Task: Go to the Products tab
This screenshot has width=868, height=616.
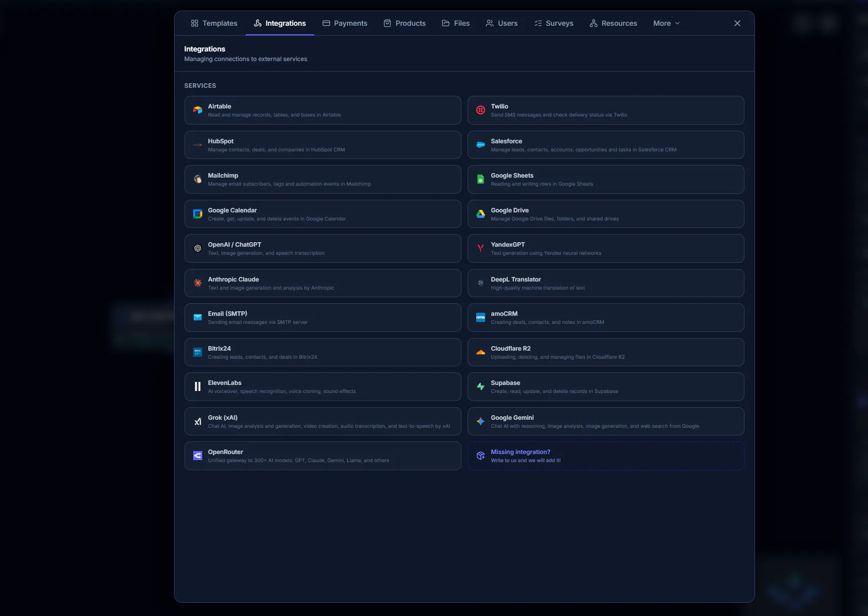Action: [404, 23]
